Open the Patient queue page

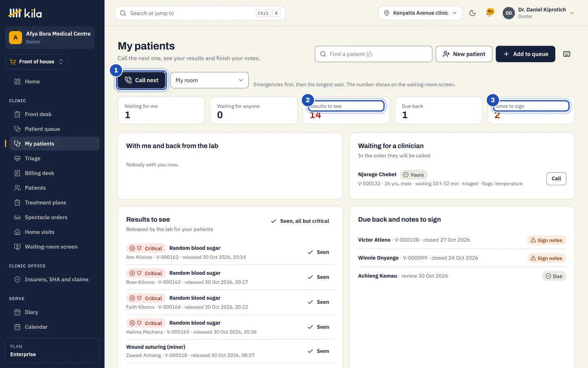[x=54, y=129]
